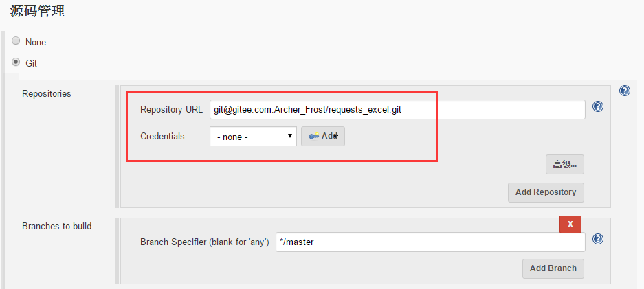Select the Git radio button
This screenshot has height=289, width=644.
click(x=16, y=62)
